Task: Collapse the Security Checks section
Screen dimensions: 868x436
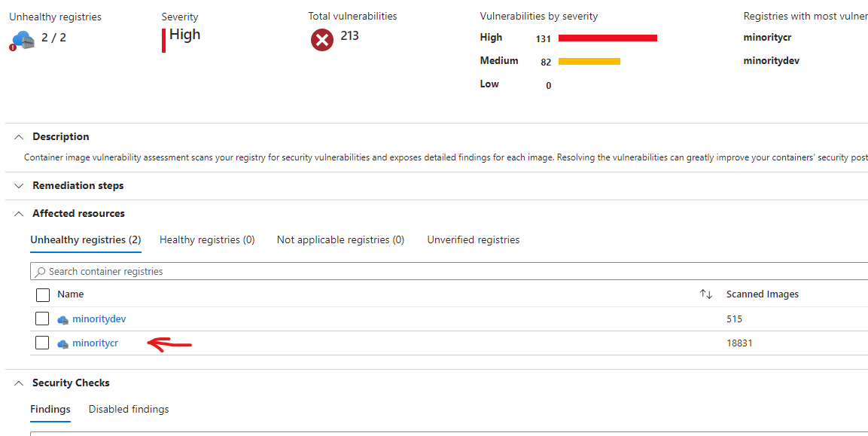Action: pos(19,383)
